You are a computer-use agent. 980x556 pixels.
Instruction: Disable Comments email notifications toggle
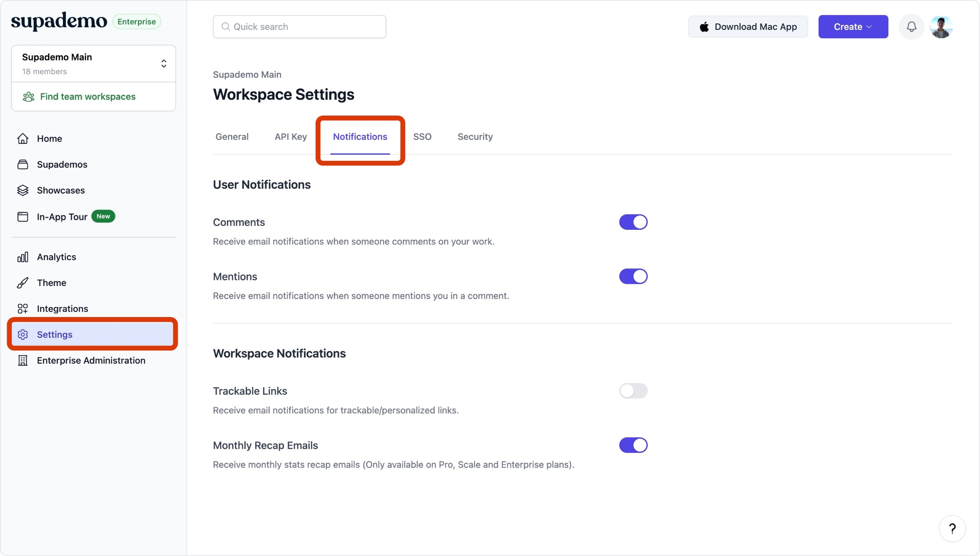click(x=633, y=222)
